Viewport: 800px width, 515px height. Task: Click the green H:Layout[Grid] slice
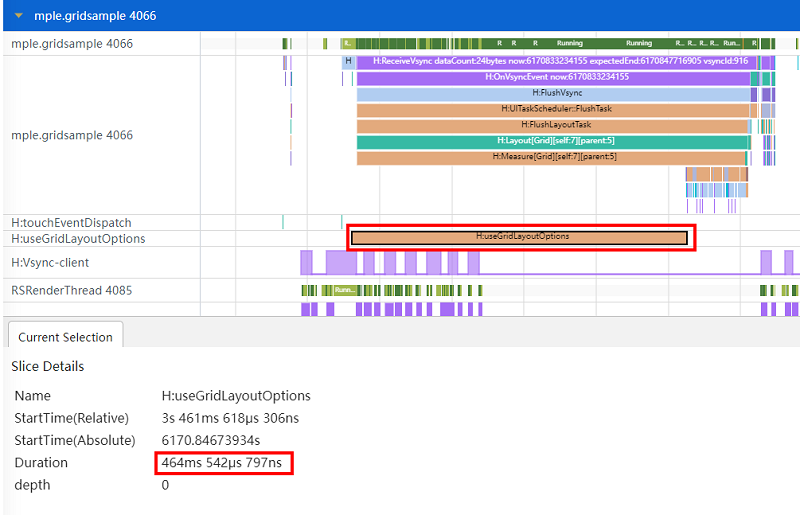point(553,141)
